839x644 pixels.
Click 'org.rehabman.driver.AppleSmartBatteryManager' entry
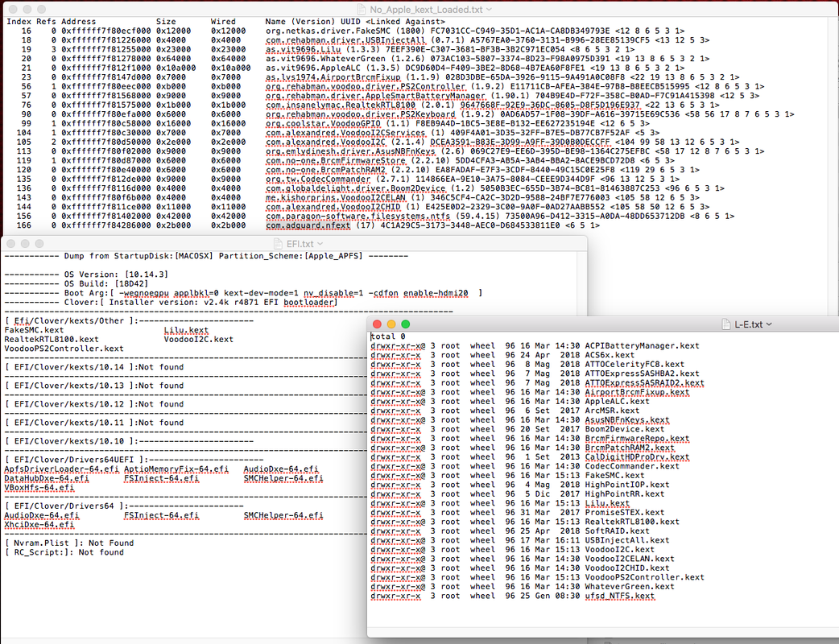point(375,96)
